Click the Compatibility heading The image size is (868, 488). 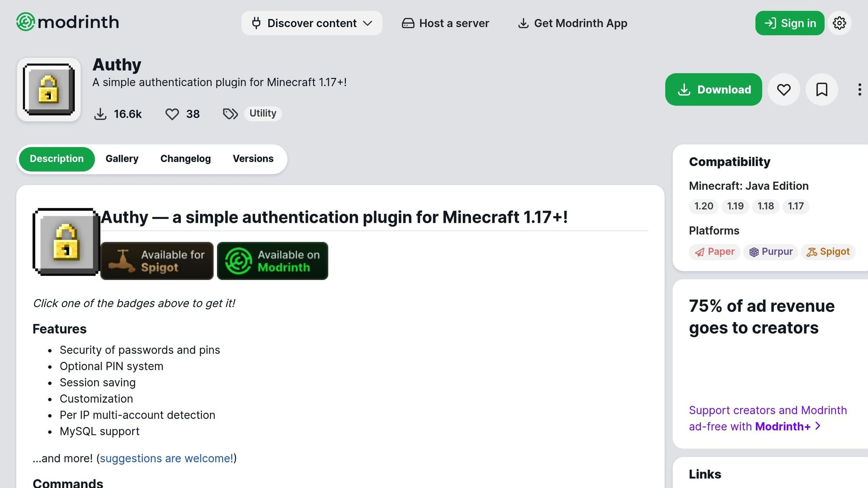pyautogui.click(x=729, y=162)
